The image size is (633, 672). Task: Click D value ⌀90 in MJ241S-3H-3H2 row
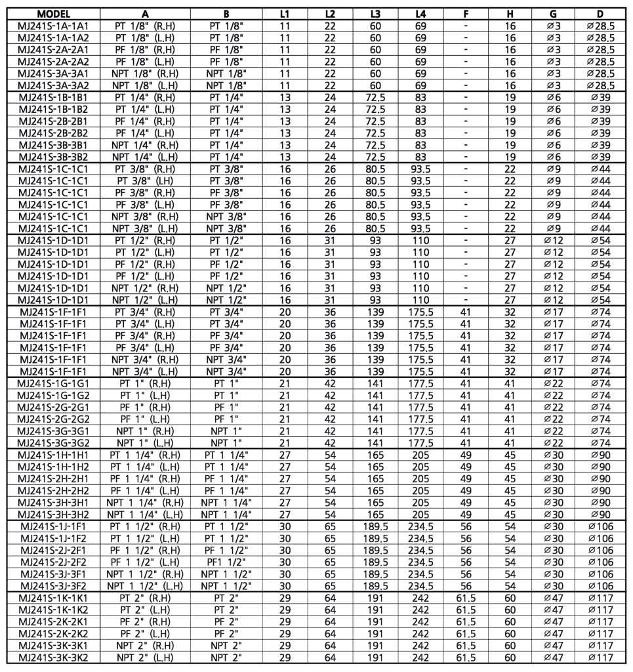pos(600,514)
